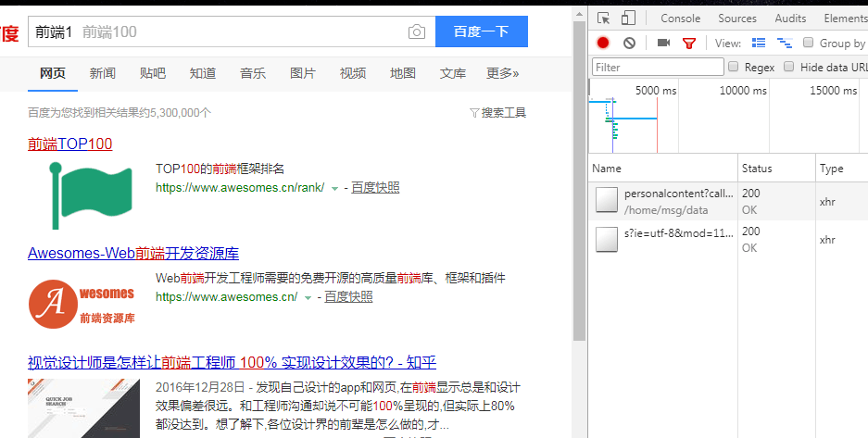Image resolution: width=868 pixels, height=438 pixels.
Task: Check the Hide data URLs option
Action: tap(789, 67)
